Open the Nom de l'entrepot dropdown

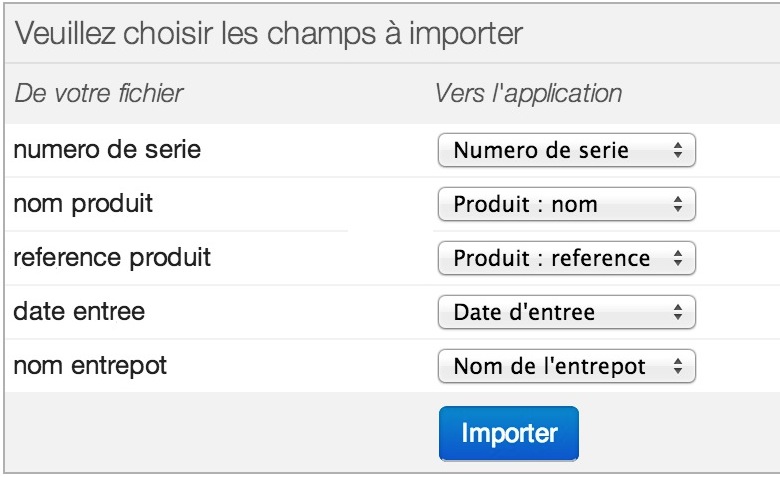567,367
